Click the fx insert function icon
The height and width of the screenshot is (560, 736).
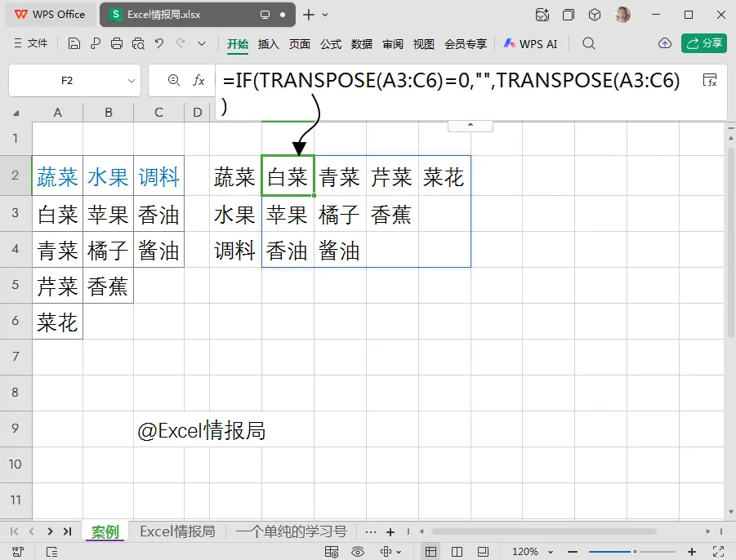[198, 80]
